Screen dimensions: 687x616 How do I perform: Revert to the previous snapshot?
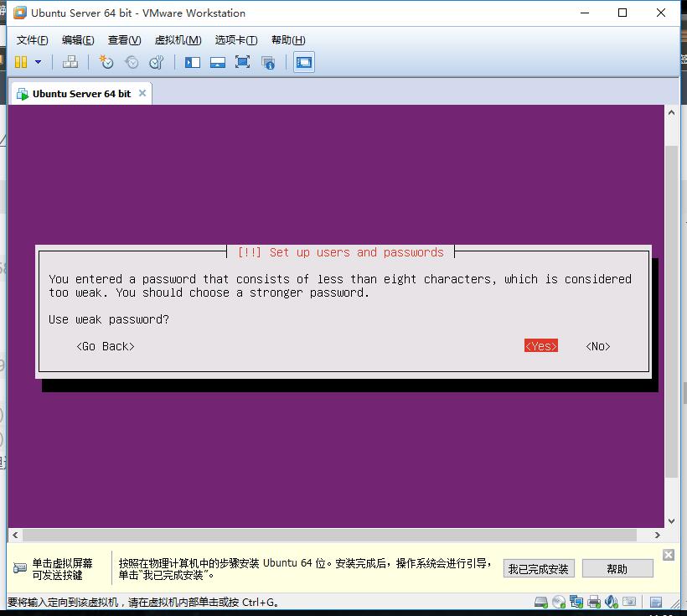pyautogui.click(x=131, y=62)
